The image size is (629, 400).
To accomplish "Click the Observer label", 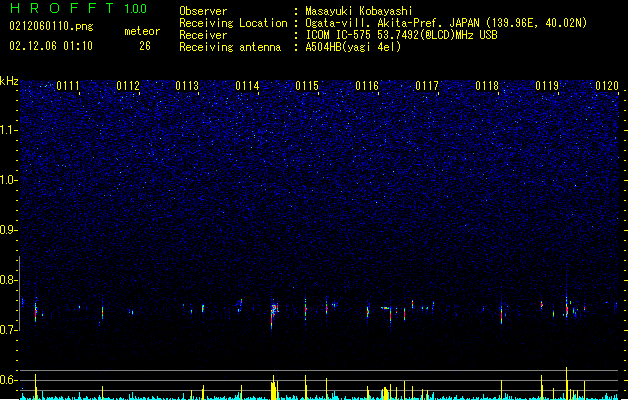I will point(203,11).
